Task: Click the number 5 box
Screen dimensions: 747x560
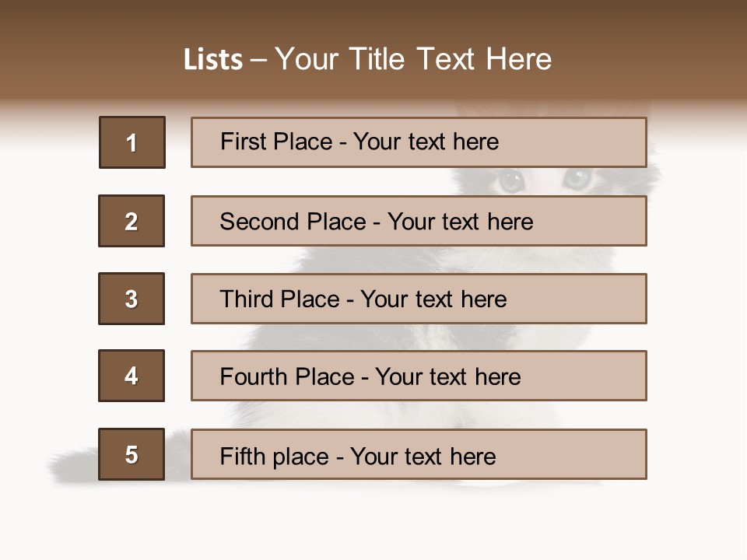Action: (132, 454)
